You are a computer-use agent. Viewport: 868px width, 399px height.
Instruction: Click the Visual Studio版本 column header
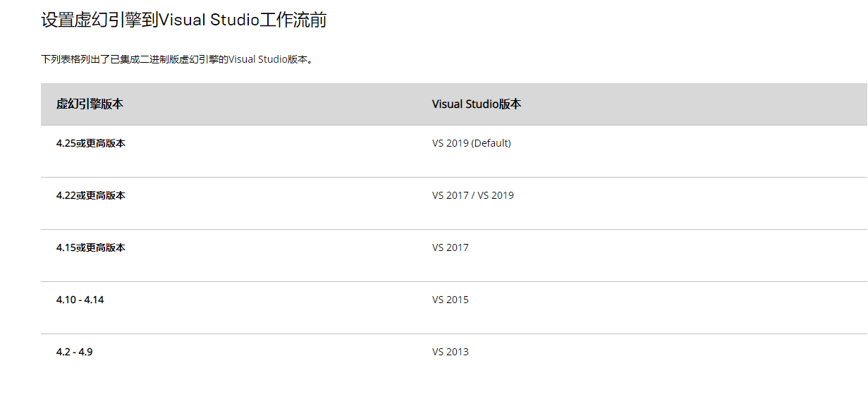click(477, 104)
